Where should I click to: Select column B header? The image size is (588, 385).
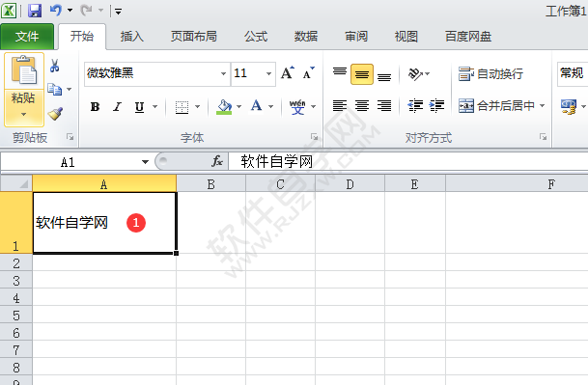(x=211, y=183)
